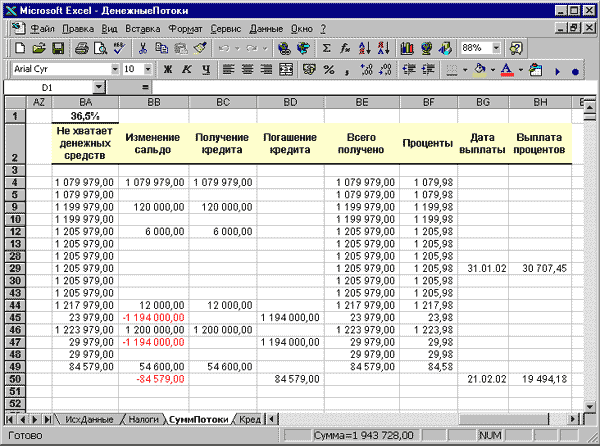Open the Данные menu
Viewport: 600px width, 448px height.
tap(266, 29)
